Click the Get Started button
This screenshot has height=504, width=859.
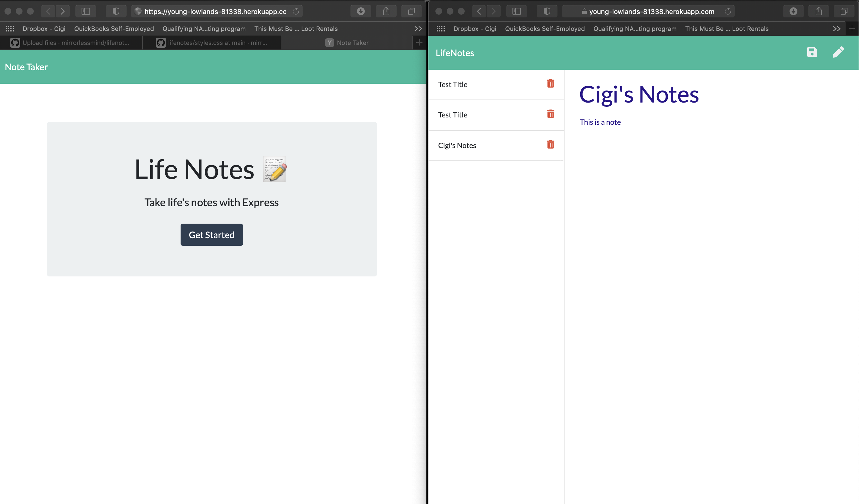coord(212,235)
